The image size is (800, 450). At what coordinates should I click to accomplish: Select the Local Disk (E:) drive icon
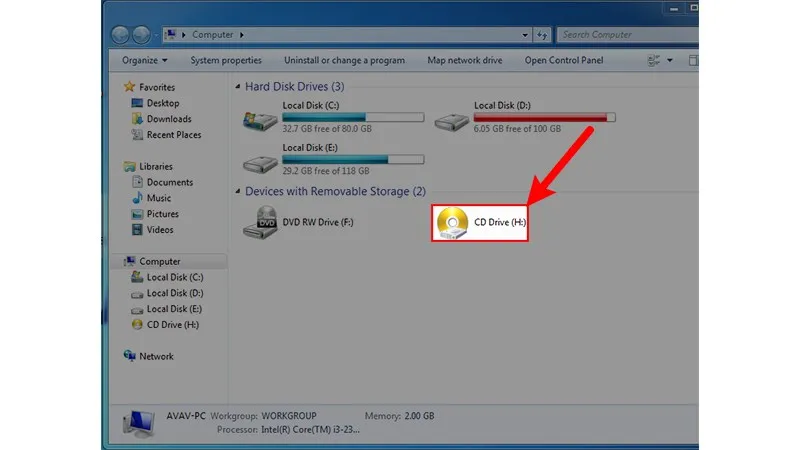260,164
